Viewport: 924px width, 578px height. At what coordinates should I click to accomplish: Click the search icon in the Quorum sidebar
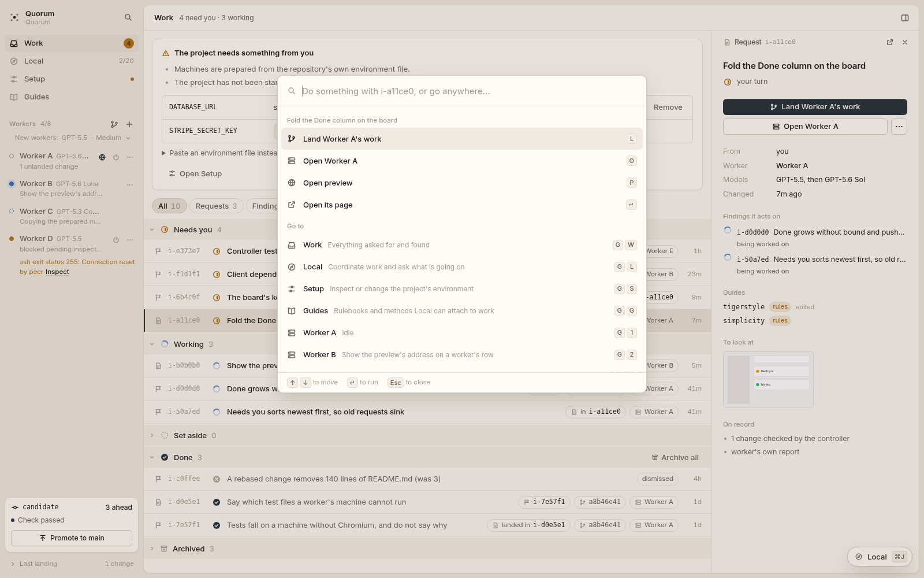point(128,17)
